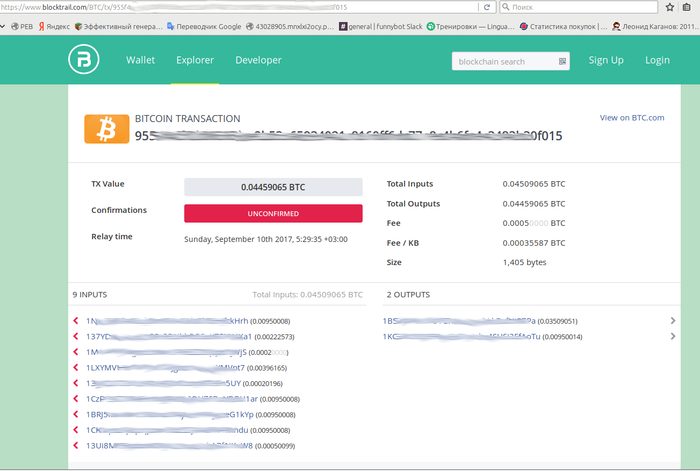
Task: Open the 43028905.mnxlxi2ocy bookmark
Action: point(289,26)
